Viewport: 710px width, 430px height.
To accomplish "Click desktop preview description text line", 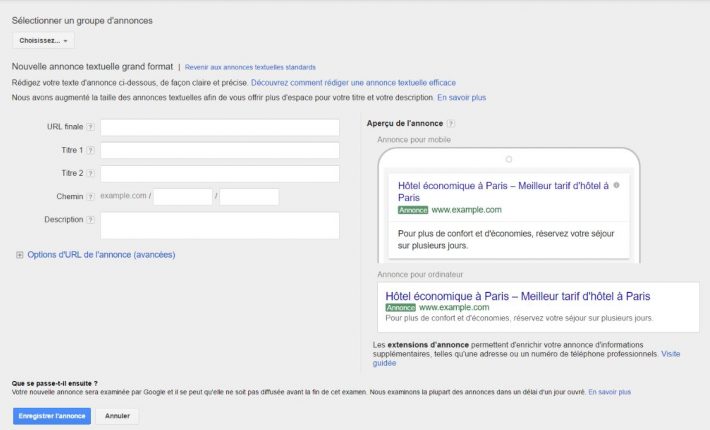I will (519, 318).
